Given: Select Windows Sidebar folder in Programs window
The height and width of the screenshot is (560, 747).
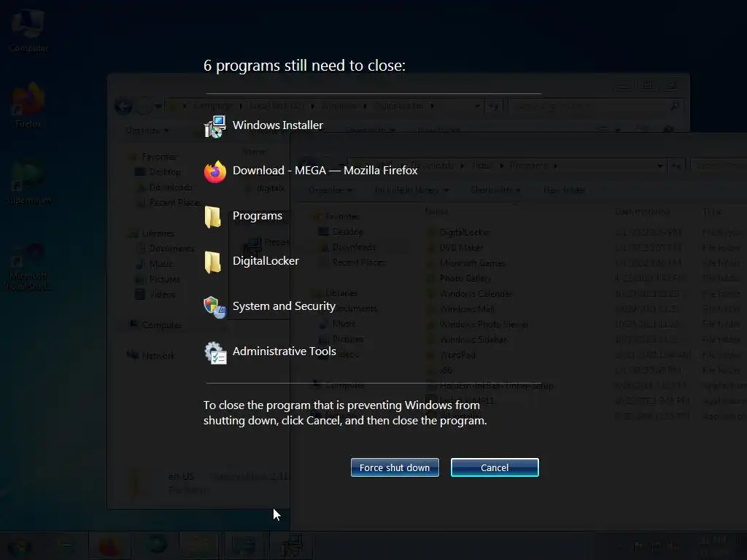Looking at the screenshot, I should point(468,340).
